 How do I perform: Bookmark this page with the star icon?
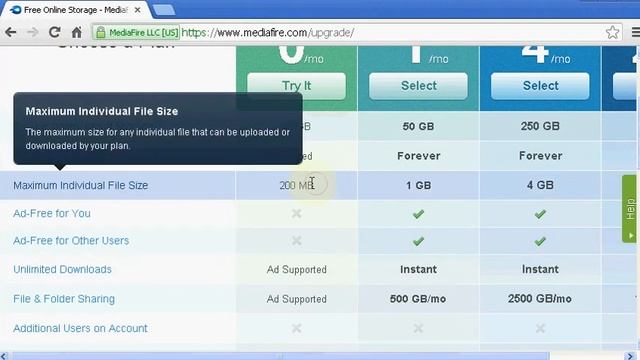pos(612,32)
